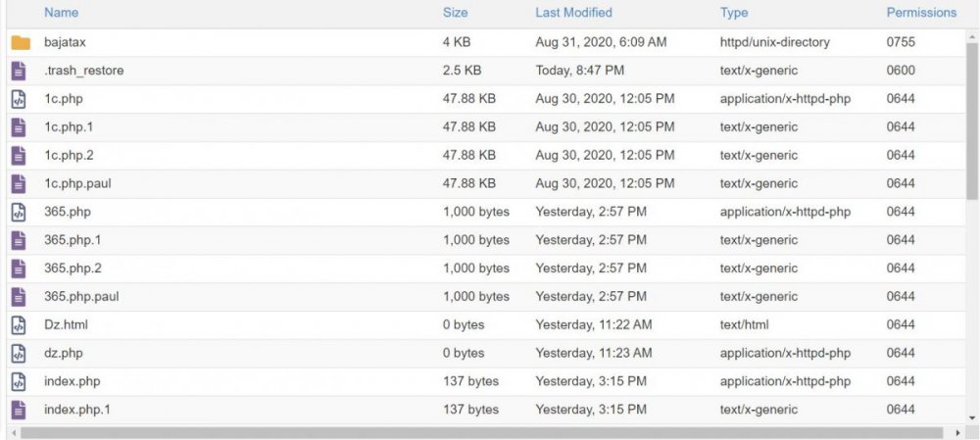Sort by Size column header
The image size is (980, 440).
[x=455, y=13]
